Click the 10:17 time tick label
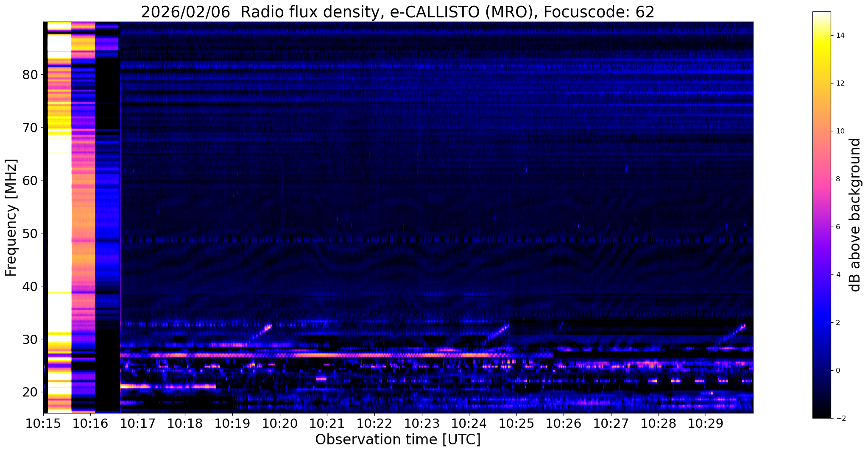Image resolution: width=868 pixels, height=452 pixels. [138, 424]
